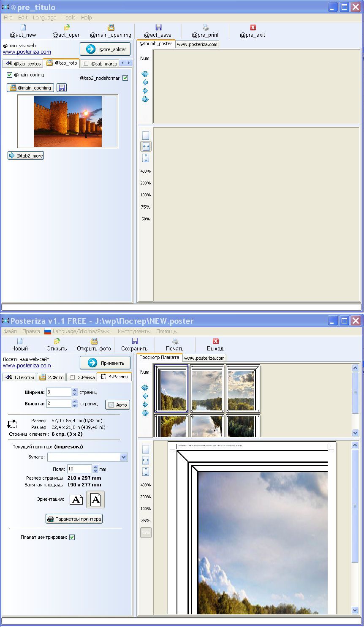The image size is (364, 627).
Task: Click the Применить button
Action: point(105,363)
